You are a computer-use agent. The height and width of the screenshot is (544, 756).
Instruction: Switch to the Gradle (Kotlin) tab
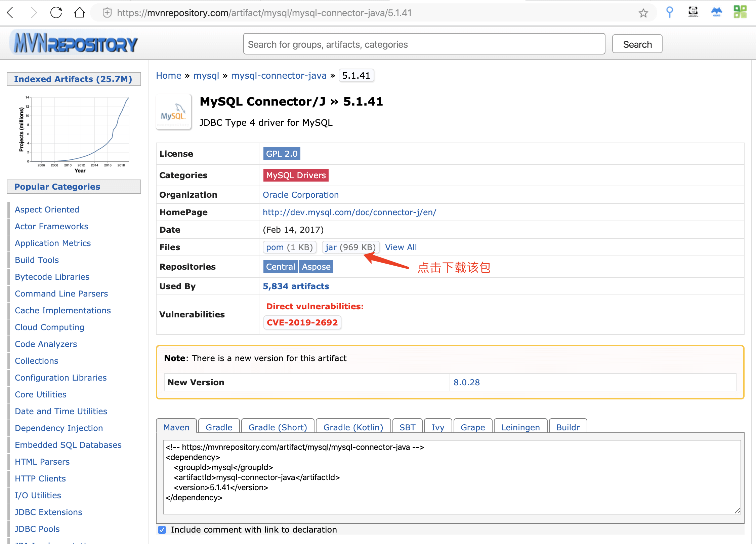pyautogui.click(x=353, y=427)
